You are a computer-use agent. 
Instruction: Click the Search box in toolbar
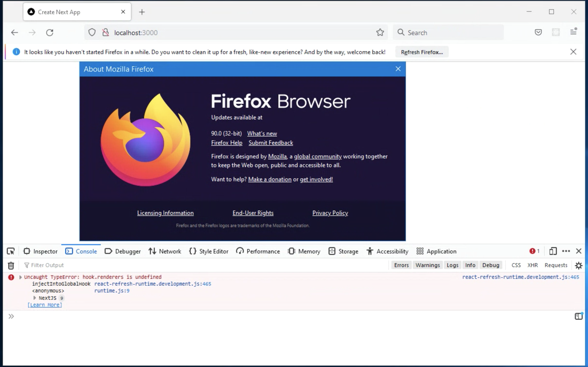click(448, 32)
